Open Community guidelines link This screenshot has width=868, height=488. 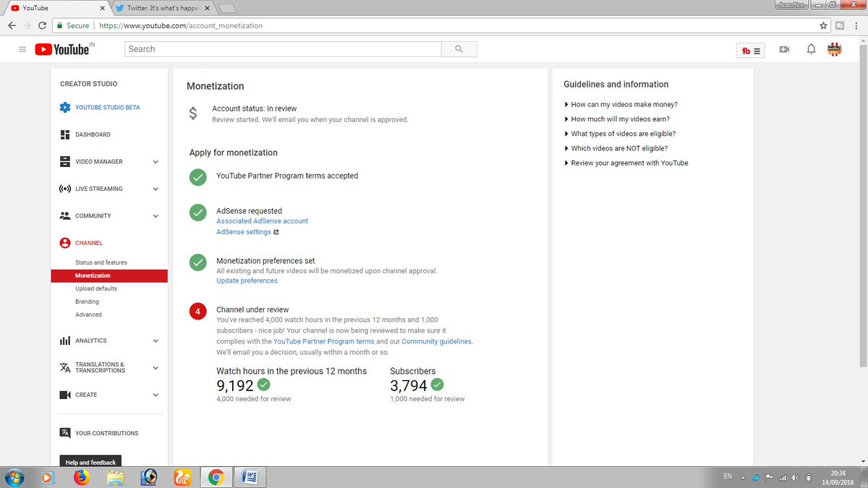(x=436, y=341)
